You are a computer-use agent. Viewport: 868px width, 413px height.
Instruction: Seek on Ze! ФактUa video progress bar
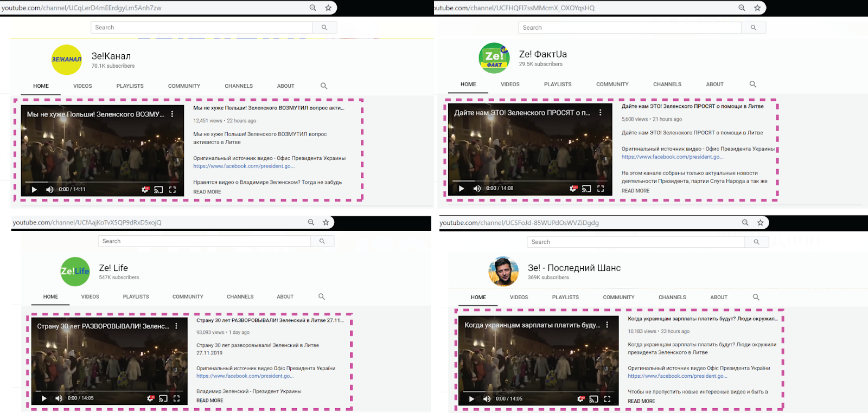529,181
